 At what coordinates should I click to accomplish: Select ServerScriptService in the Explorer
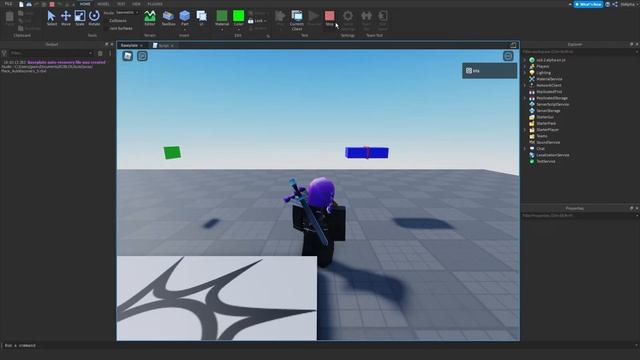pos(553,104)
